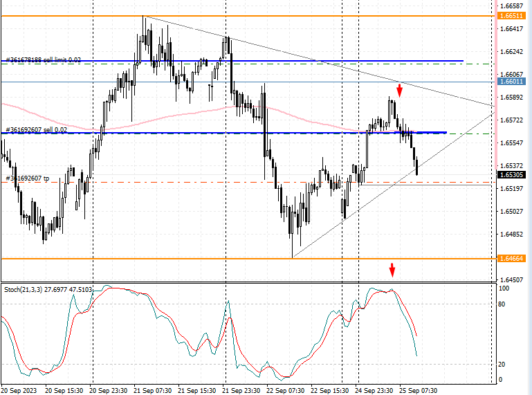Click the current price tag 1.65305

pyautogui.click(x=511, y=175)
